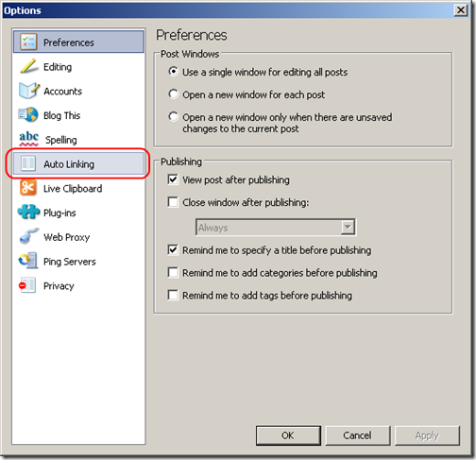The image size is (476, 460).
Task: Open the Always dropdown
Action: tap(276, 227)
